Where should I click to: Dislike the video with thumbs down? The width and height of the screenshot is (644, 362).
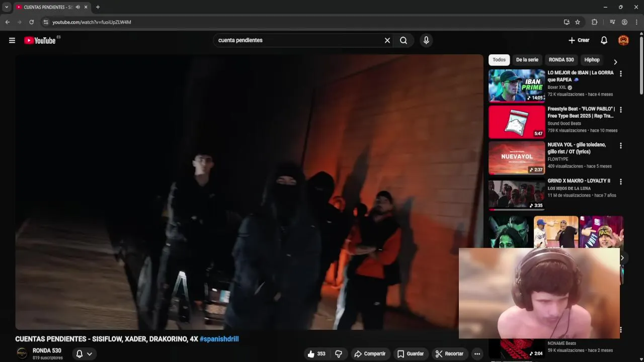(339, 354)
